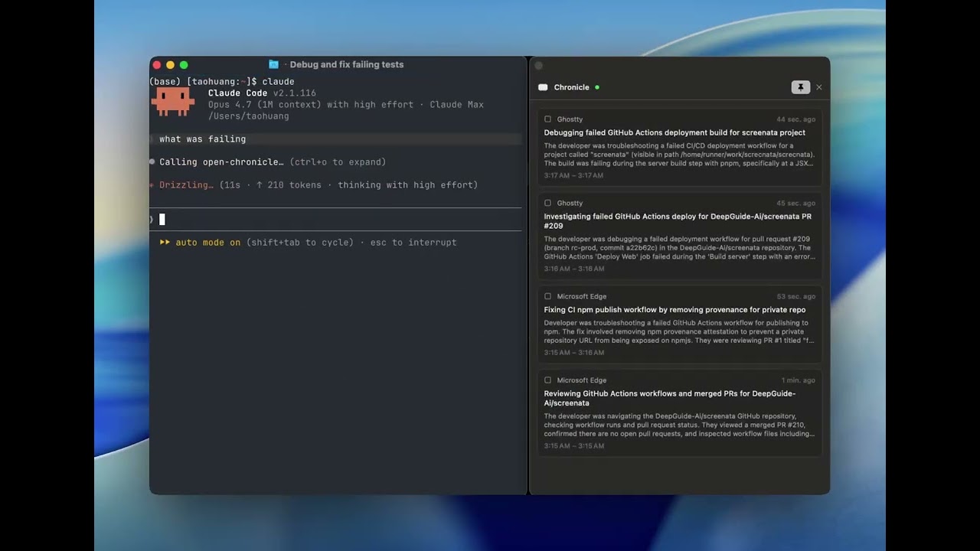
Task: Click the '(base) [taohuang:~]$ claude' command line
Action: pos(222,82)
